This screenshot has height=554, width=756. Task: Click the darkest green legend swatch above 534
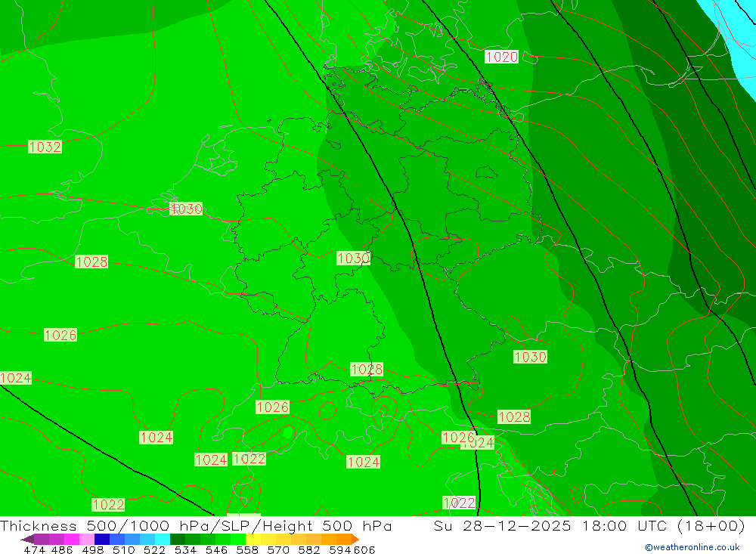[178, 539]
